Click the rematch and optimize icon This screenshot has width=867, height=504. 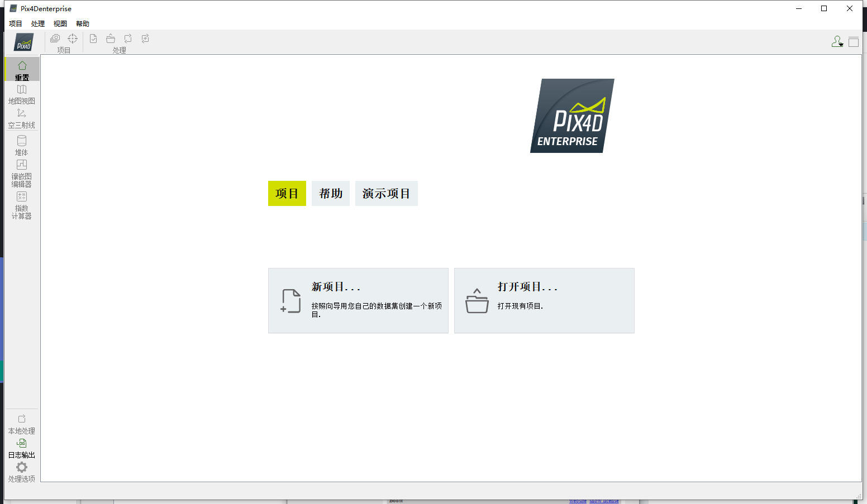click(145, 39)
